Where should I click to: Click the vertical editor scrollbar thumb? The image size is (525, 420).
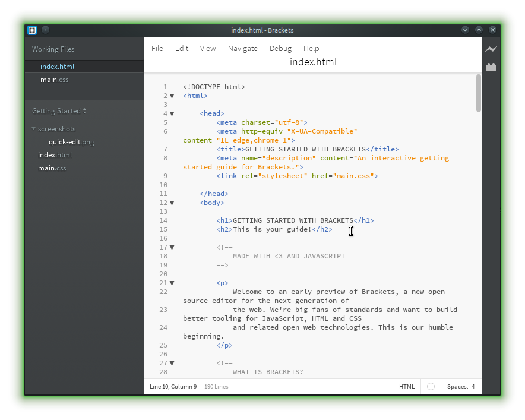tap(479, 93)
